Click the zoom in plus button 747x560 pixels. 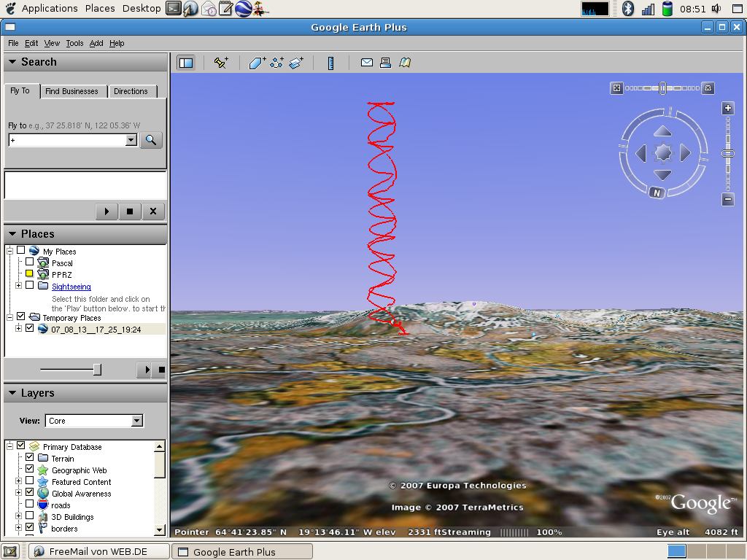(728, 109)
